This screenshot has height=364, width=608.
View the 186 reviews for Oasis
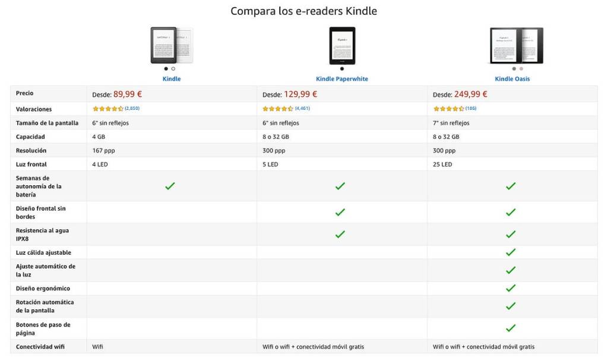(x=471, y=109)
